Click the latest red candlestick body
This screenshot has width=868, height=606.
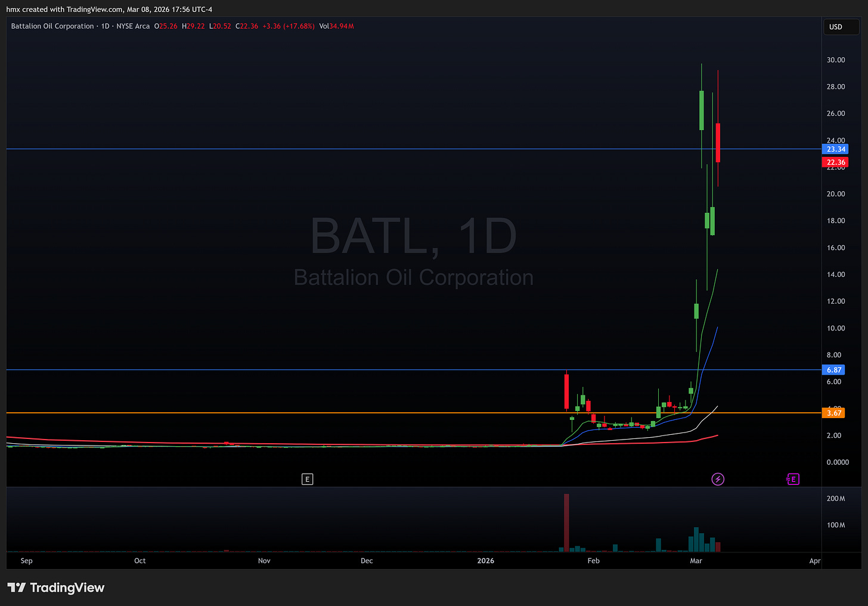click(x=718, y=143)
